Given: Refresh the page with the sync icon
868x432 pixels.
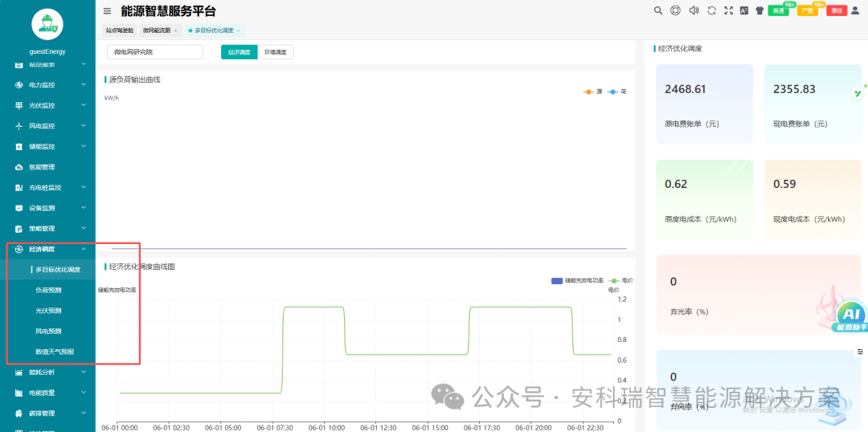Looking at the screenshot, I should coord(711,10).
